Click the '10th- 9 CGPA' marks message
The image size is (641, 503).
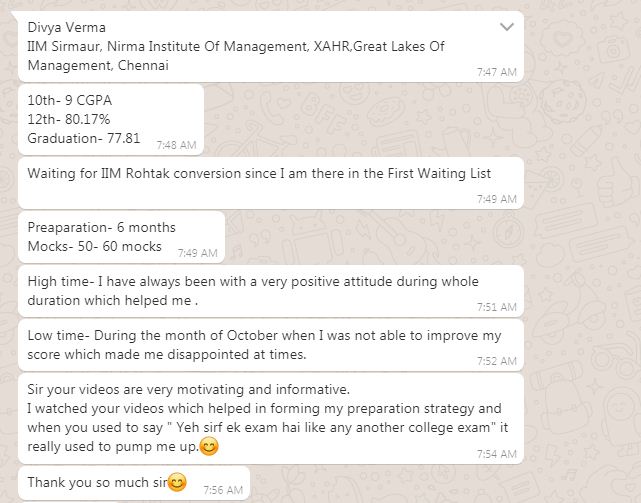click(111, 119)
